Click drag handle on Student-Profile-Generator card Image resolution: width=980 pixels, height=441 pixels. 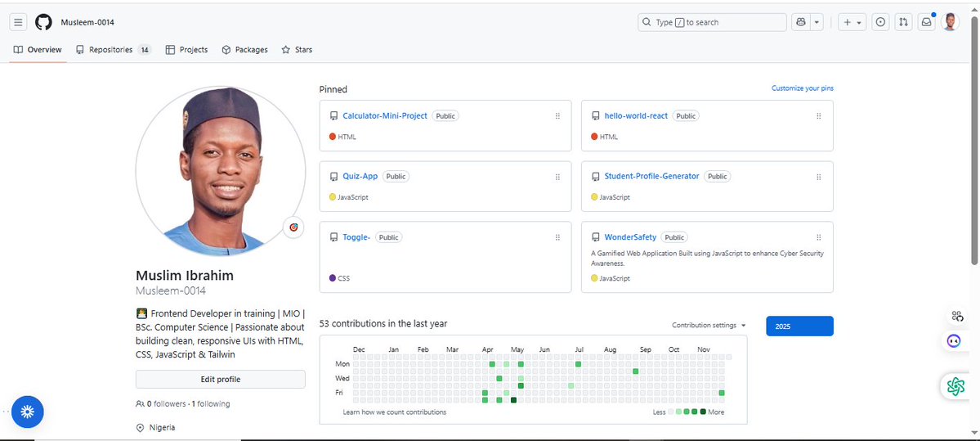tap(819, 177)
